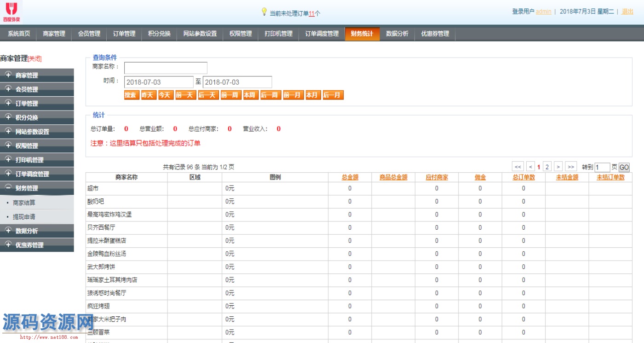This screenshot has height=343, width=644.
Task: Sort by 未结订单数 column header
Action: pyautogui.click(x=611, y=177)
